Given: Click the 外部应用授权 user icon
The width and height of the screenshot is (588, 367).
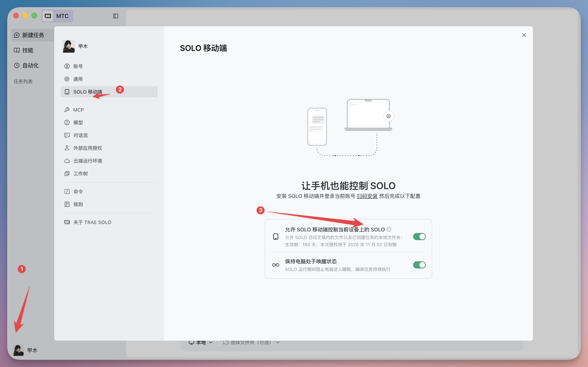Looking at the screenshot, I should click(x=67, y=148).
